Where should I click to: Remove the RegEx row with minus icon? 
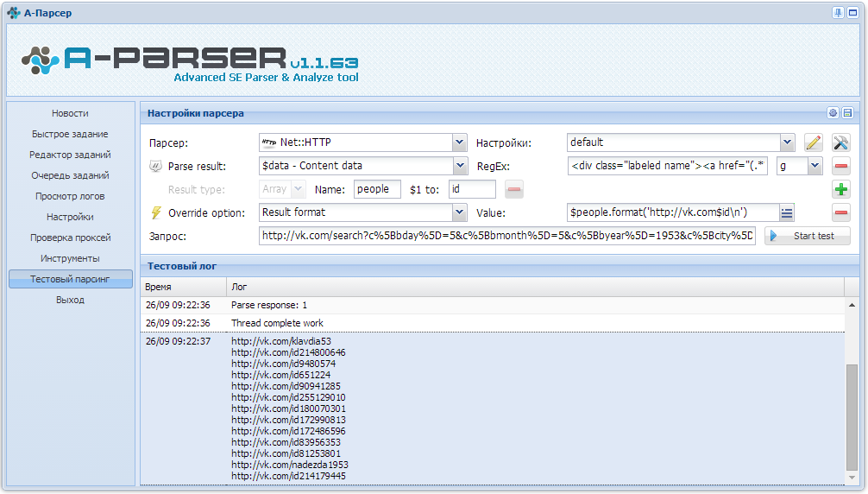tap(841, 166)
